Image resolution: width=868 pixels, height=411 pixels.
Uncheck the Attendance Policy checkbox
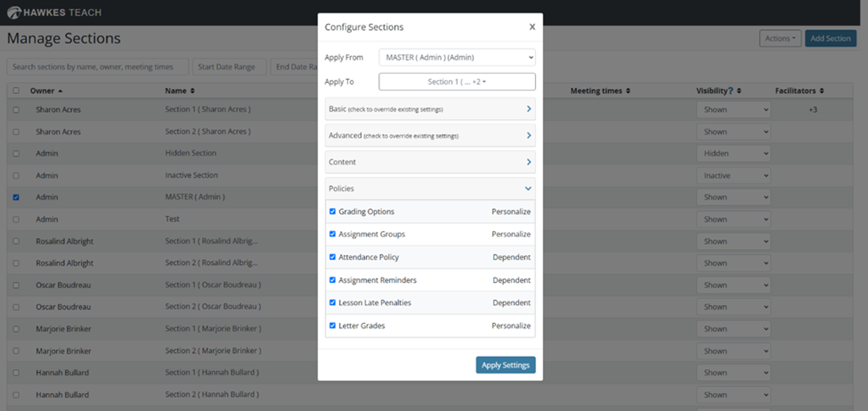pyautogui.click(x=333, y=257)
